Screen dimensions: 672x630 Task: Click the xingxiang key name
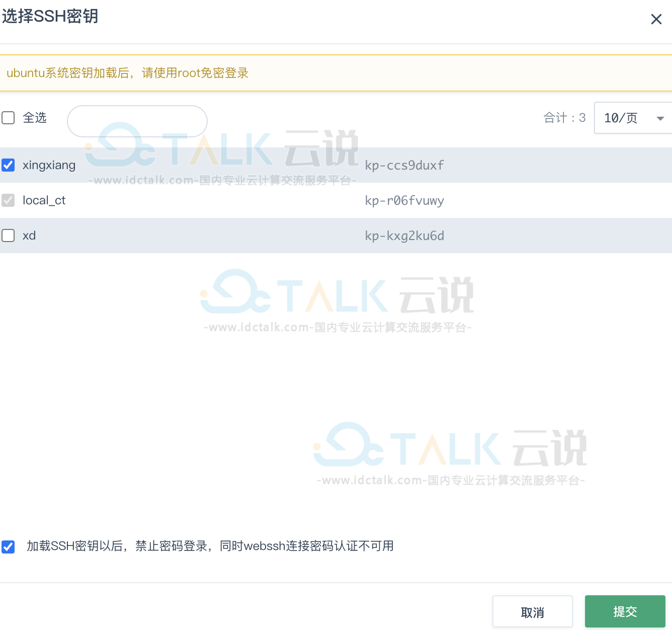pos(49,165)
